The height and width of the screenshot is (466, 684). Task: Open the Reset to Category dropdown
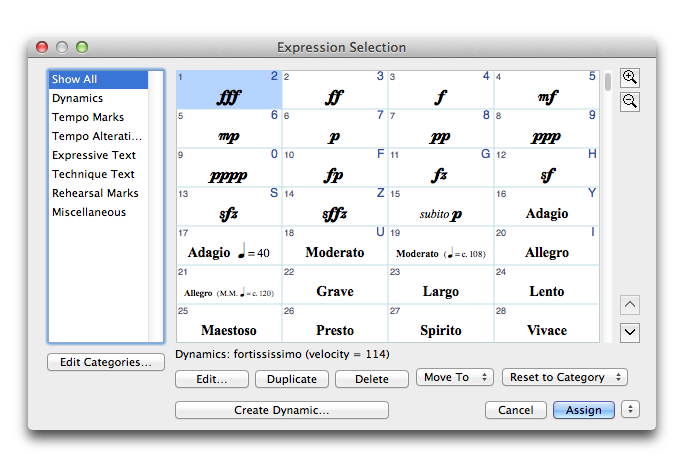565,377
